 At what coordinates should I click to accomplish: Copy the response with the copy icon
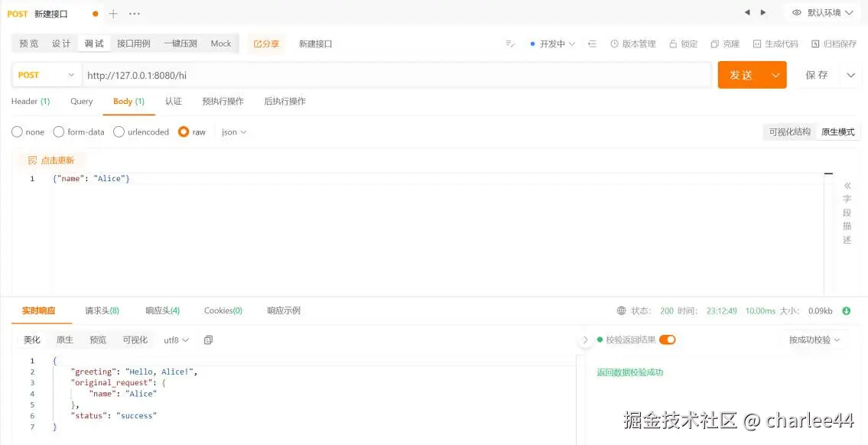tap(208, 339)
